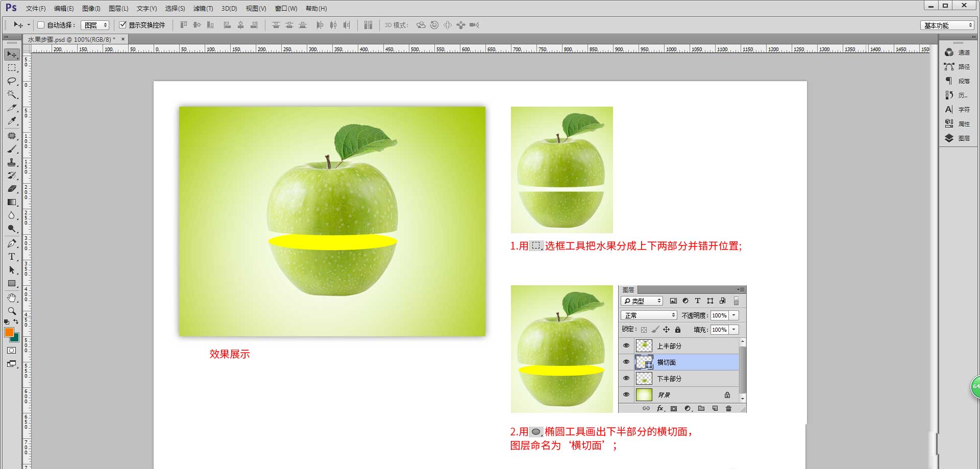Hide the 下半部分 layer eye icon
Viewport: 980px width, 469px height.
tap(626, 378)
